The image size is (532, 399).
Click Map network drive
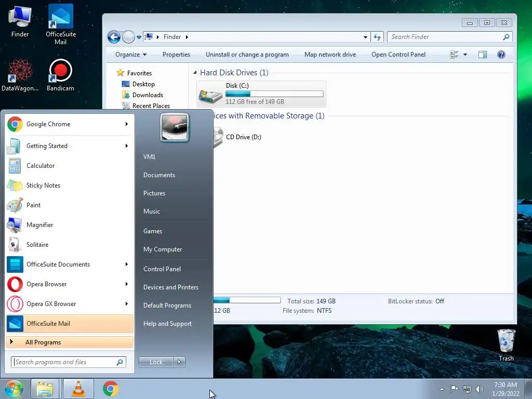pyautogui.click(x=330, y=55)
